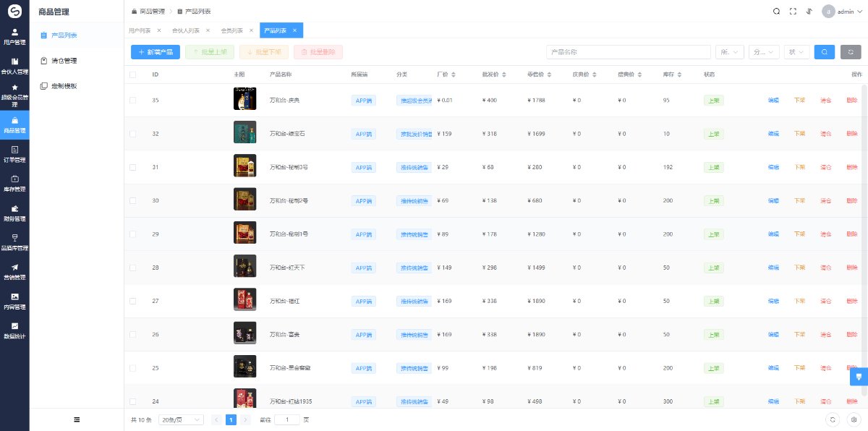Toggle fullscreen icon in the header

pos(793,11)
